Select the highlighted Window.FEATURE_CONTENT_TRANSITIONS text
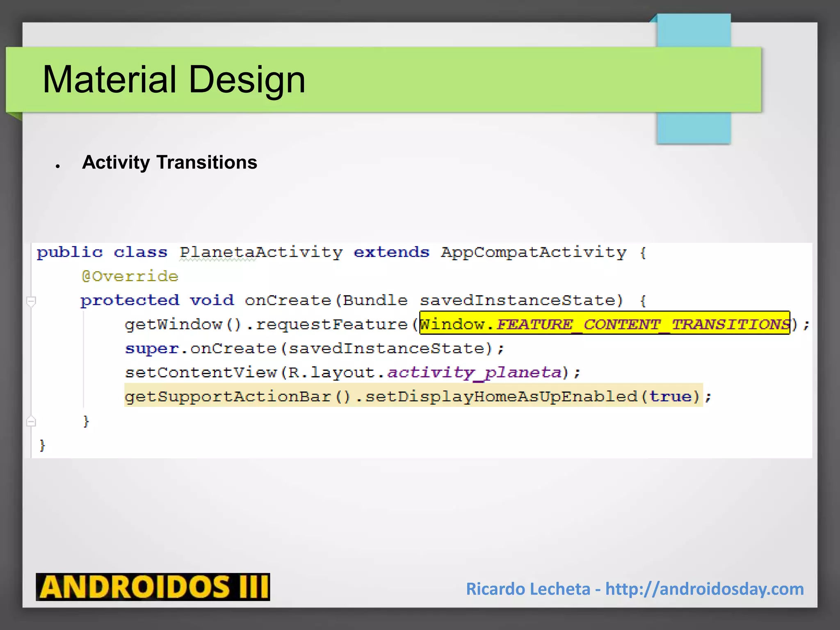This screenshot has height=630, width=840. coord(605,323)
